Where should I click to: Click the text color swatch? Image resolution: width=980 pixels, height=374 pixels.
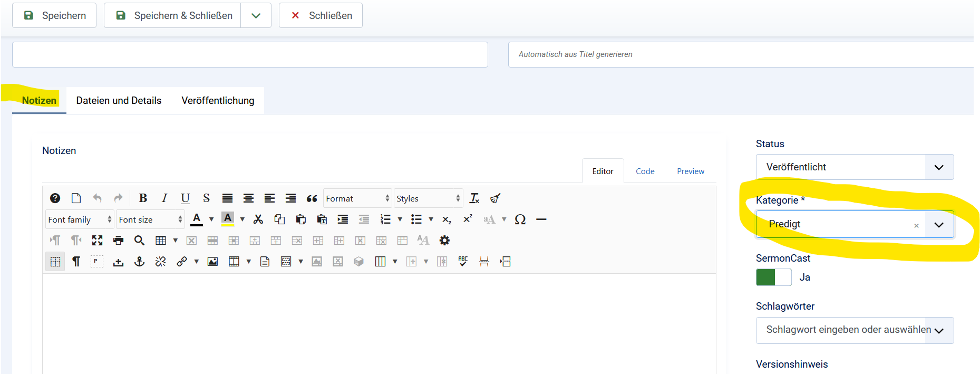[197, 219]
